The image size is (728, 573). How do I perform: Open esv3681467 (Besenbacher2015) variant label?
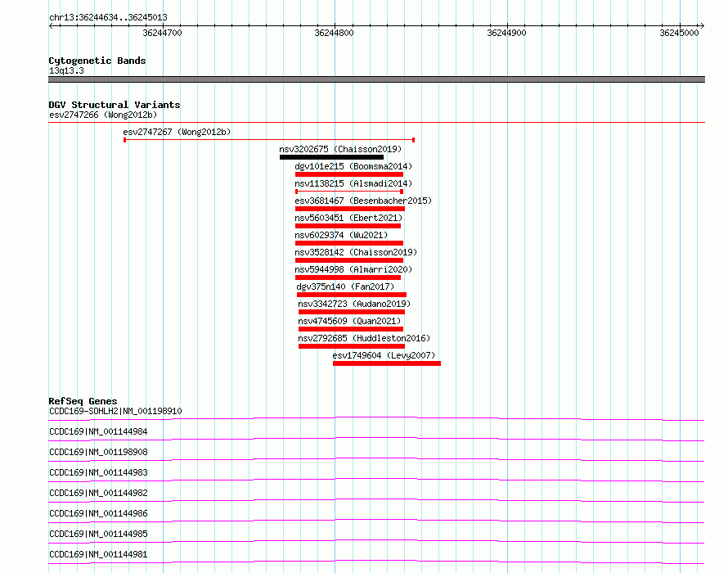pos(363,201)
